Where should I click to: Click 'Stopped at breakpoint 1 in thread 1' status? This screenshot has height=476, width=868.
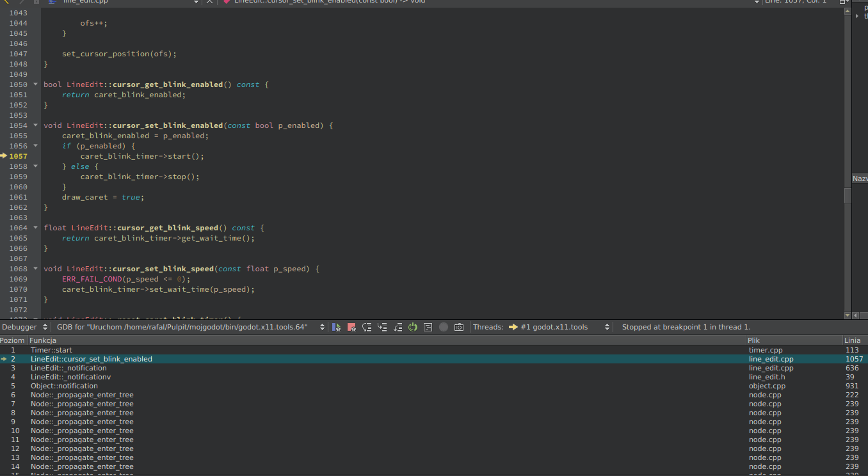coord(686,327)
